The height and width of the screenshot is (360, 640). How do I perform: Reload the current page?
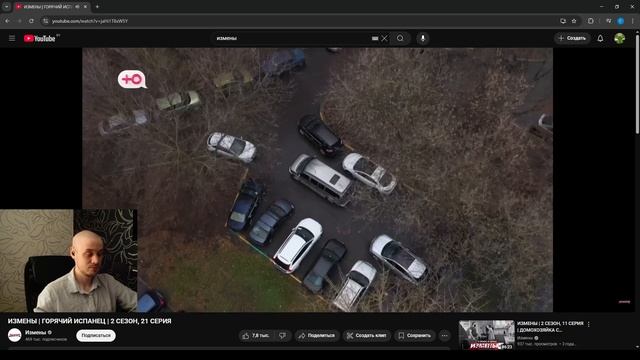point(31,21)
